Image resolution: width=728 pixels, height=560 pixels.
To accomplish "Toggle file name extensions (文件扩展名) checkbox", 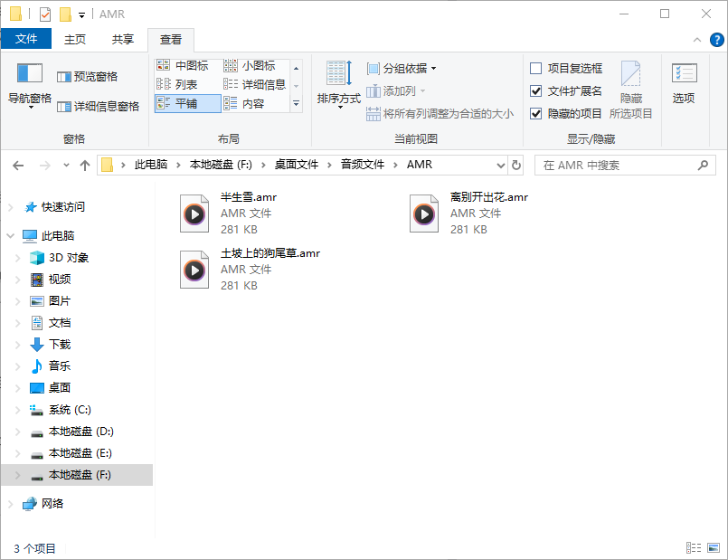I will pyautogui.click(x=535, y=91).
